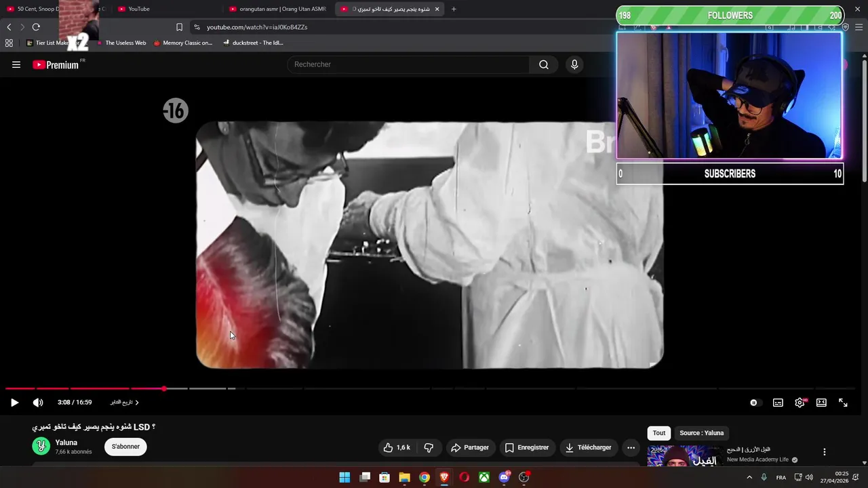
Task: Open the Tier List Maker bookmark
Action: point(53,43)
